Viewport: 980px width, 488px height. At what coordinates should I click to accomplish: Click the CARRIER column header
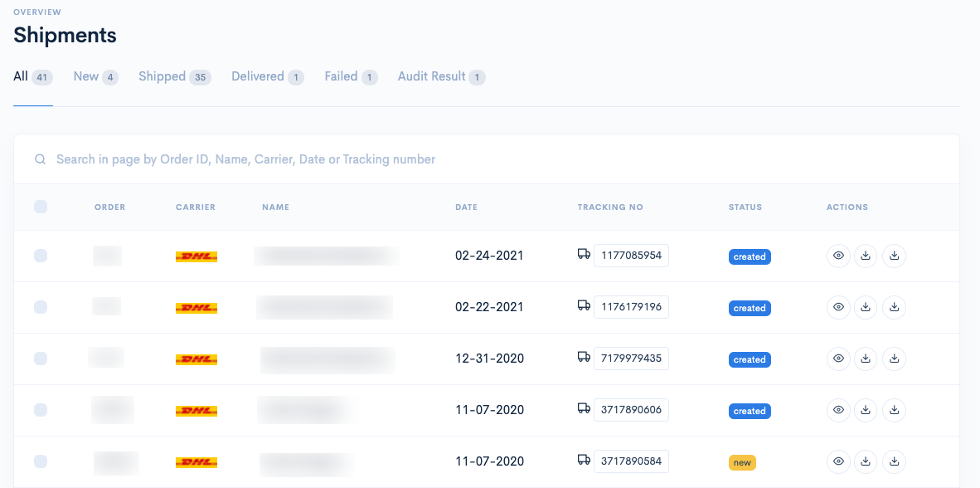196,207
